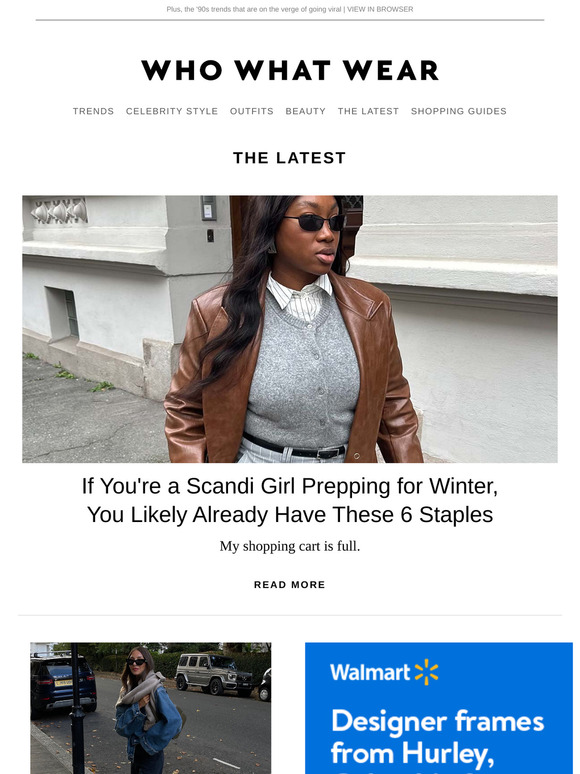The width and height of the screenshot is (580, 774).
Task: Open the Who What Wear logo
Action: (290, 70)
